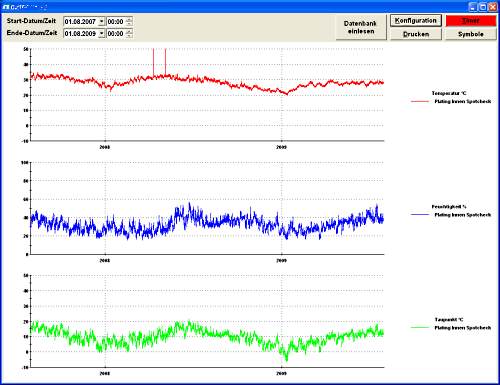Viewport: 500px width, 385px height.
Task: Click Datenbank einlesen button
Action: coord(361,27)
